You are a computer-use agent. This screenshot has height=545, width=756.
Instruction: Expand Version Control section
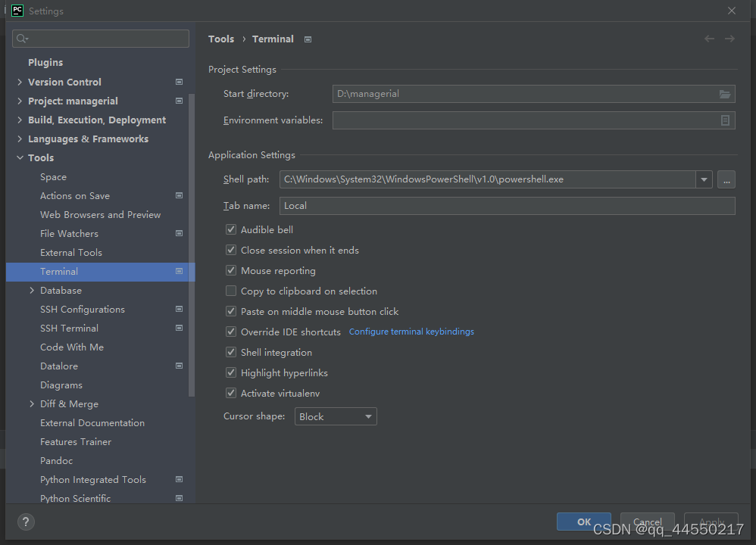pos(20,82)
